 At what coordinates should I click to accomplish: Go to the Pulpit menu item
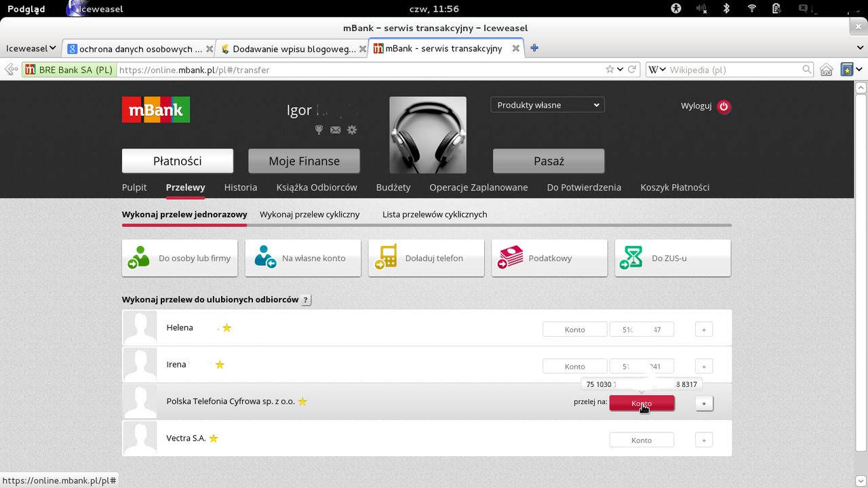(134, 187)
